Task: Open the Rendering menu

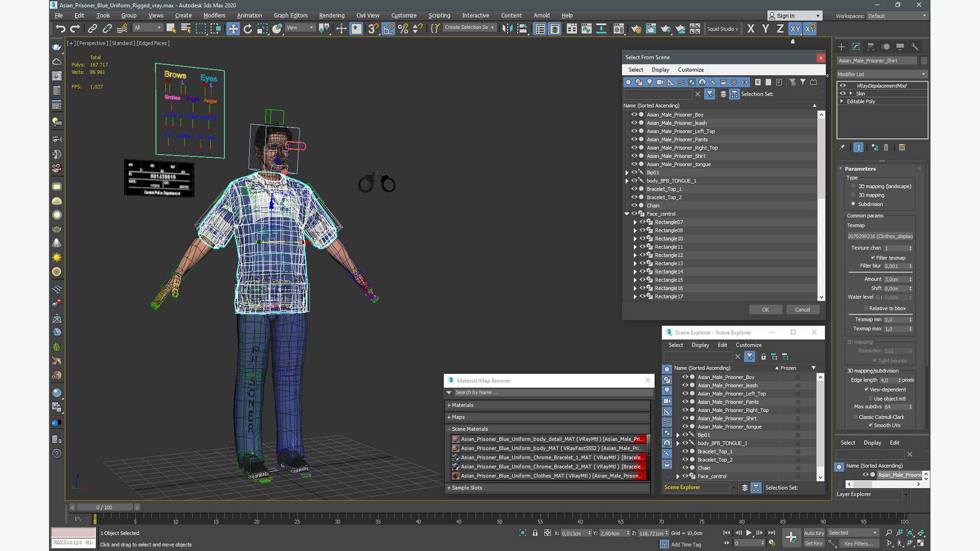Action: 332,15
